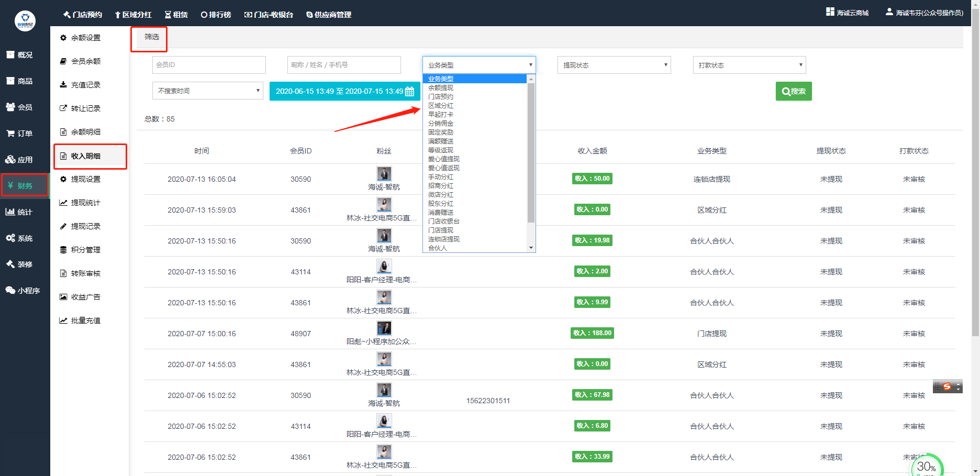Open 商品 via its sidebar icon
980x476 pixels.
tap(10, 81)
